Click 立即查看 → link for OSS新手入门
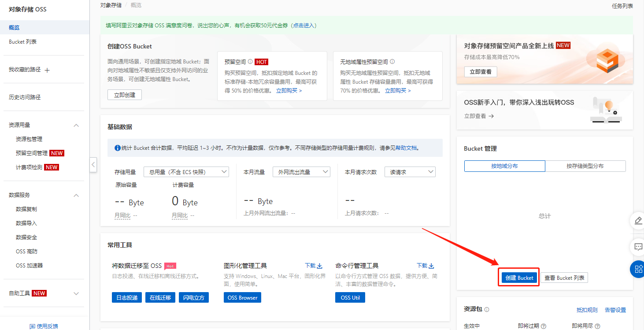Image resolution: width=644 pixels, height=330 pixels. [x=479, y=116]
